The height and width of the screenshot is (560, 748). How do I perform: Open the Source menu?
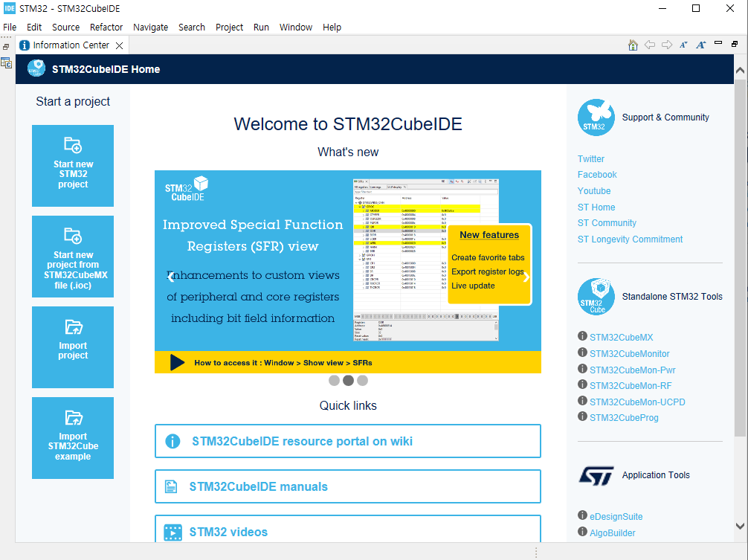point(66,28)
